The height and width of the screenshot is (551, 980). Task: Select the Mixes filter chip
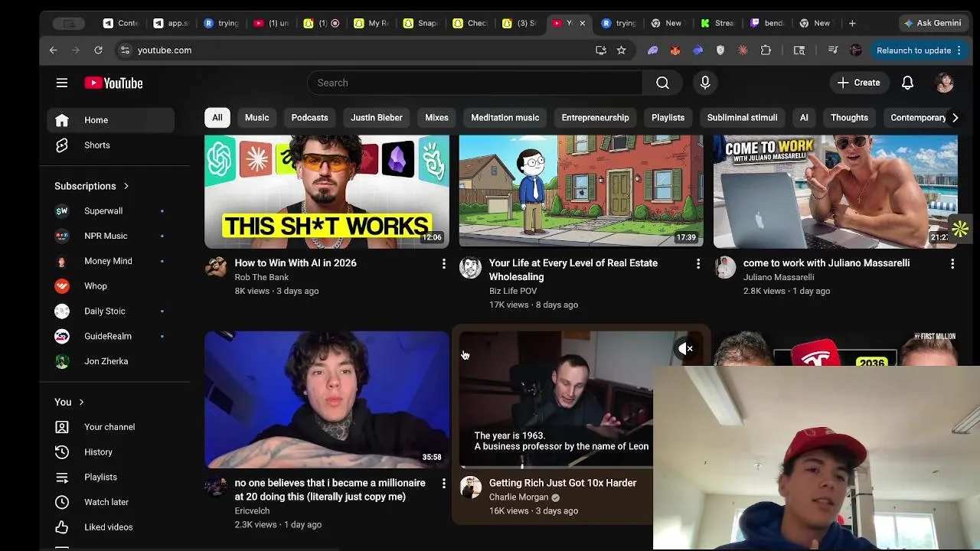[436, 118]
